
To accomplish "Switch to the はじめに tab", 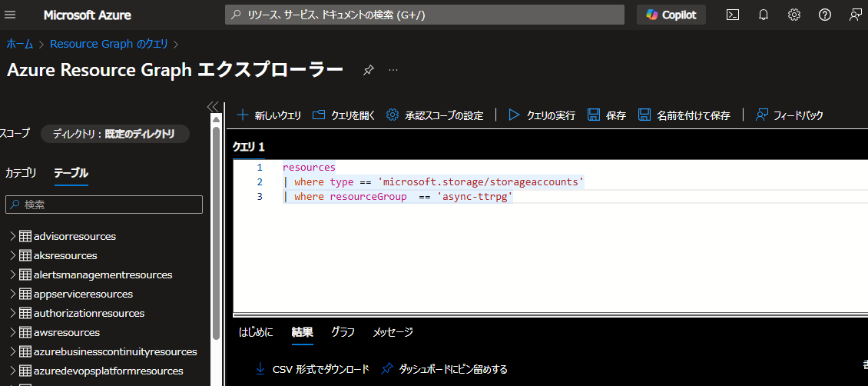I will tap(257, 332).
